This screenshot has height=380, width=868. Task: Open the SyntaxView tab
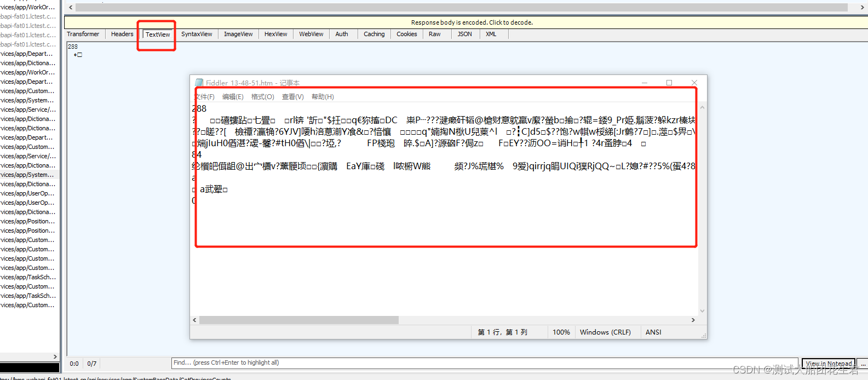click(x=197, y=34)
